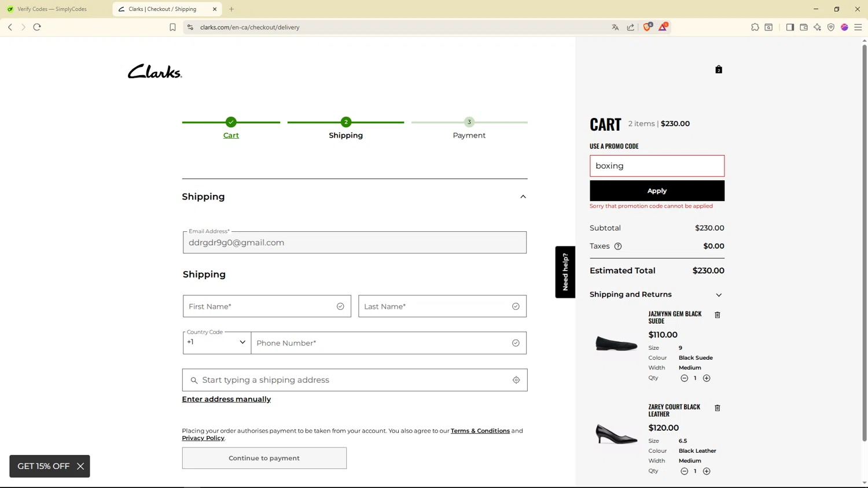Close the GET 15% OFF popup

coord(80,466)
